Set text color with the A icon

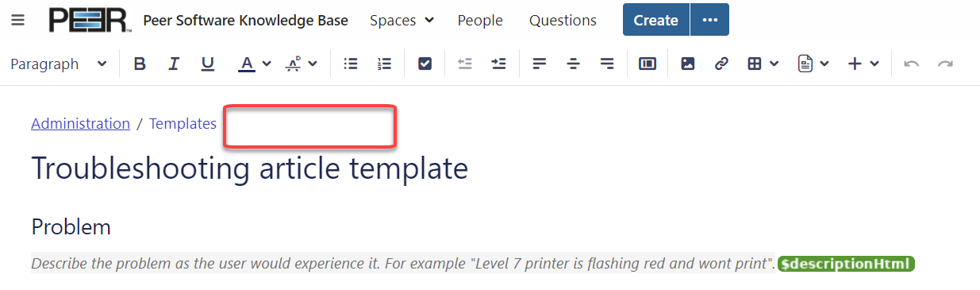pos(247,64)
